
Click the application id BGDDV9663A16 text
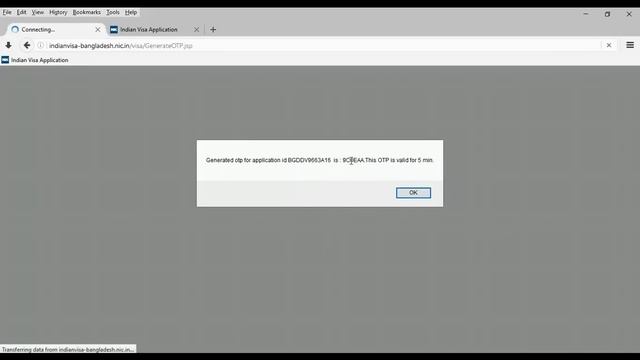(309, 160)
